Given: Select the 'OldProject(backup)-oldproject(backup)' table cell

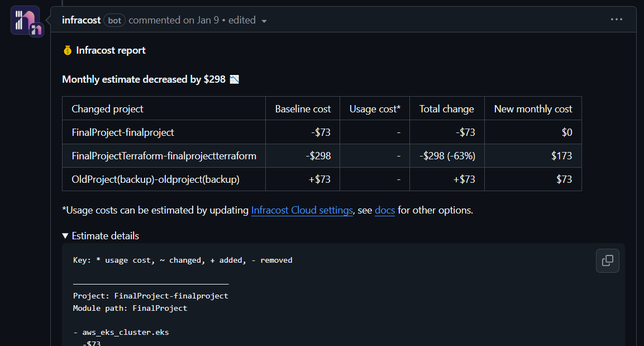Looking at the screenshot, I should coord(164,179).
